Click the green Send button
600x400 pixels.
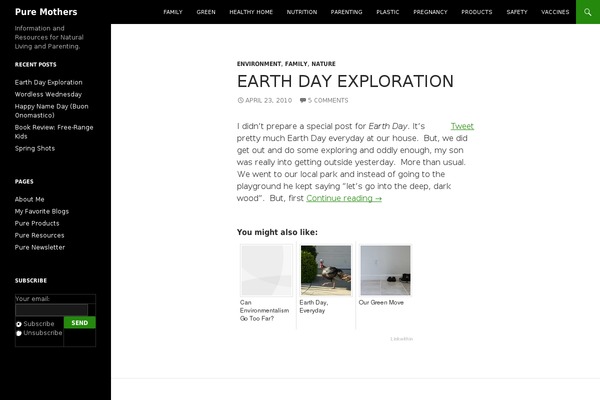pyautogui.click(x=80, y=323)
